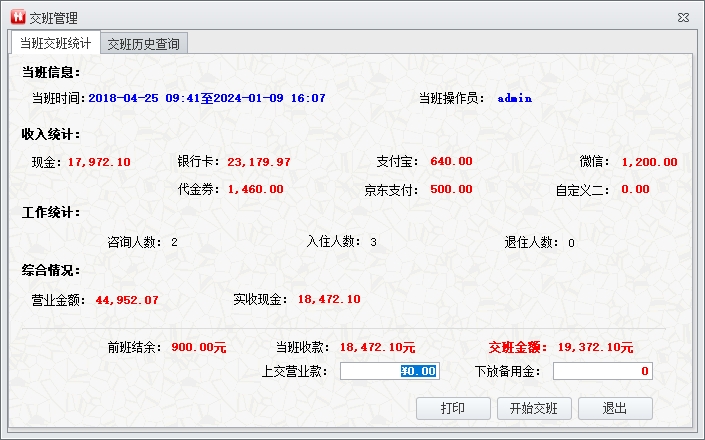Click the 交班金额 value 19,372.10元
This screenshot has width=705, height=440.
(x=596, y=348)
